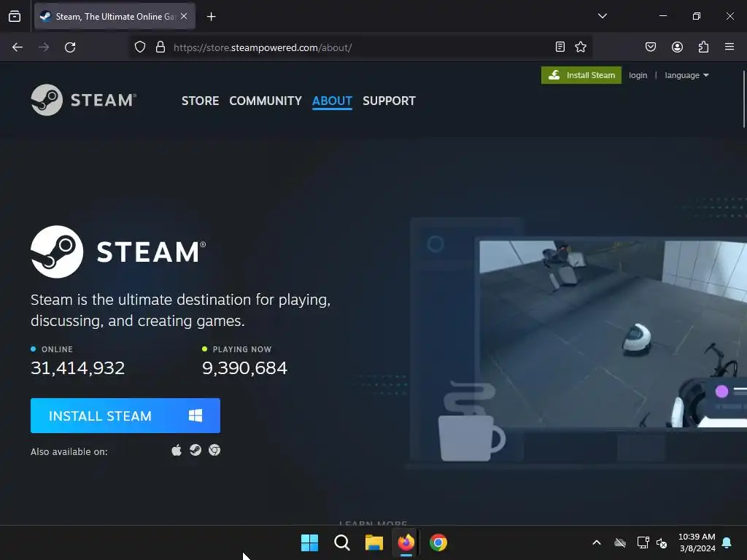Click the OneDrive cloud tray icon

(x=620, y=542)
